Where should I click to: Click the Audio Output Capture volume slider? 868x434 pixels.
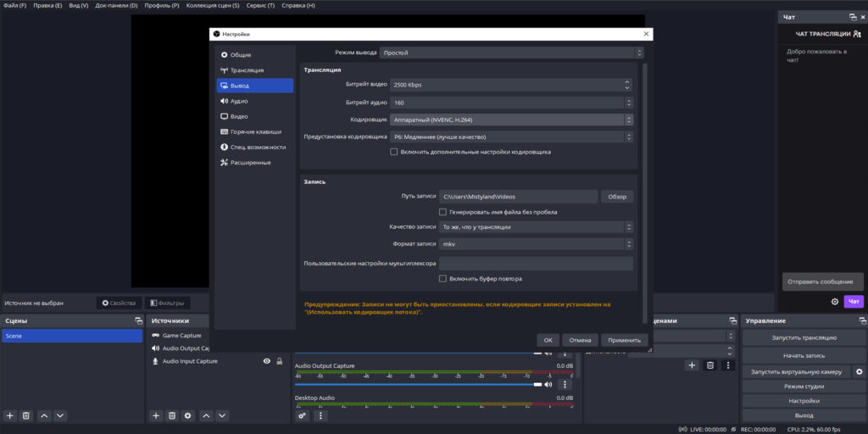click(418, 384)
